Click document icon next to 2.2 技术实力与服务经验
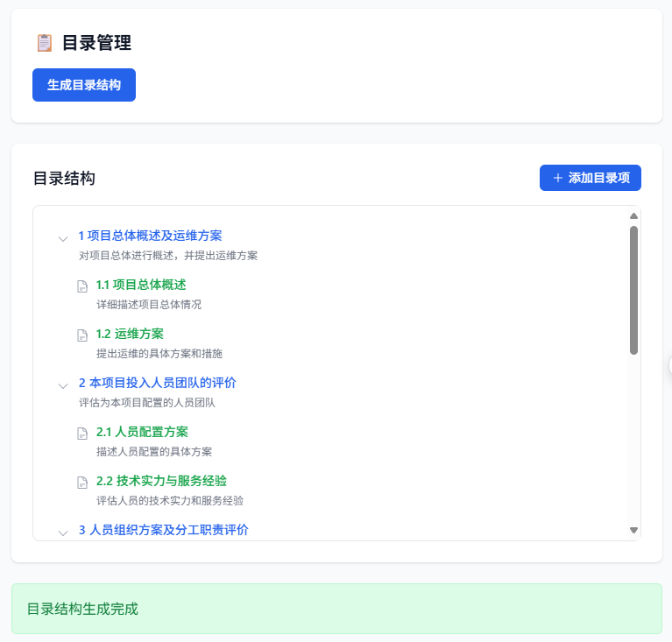This screenshot has width=672, height=642. [x=82, y=482]
